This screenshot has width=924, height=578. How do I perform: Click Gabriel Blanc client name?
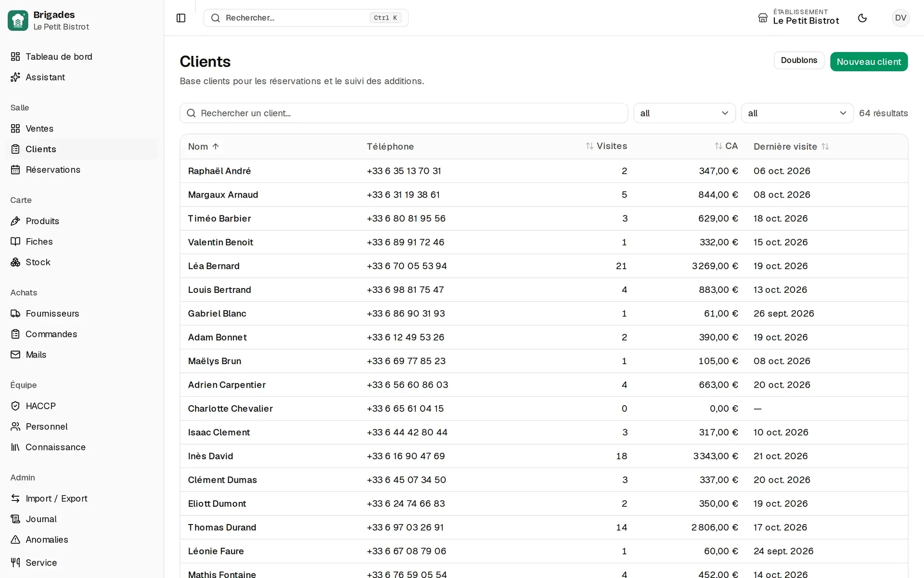click(217, 314)
